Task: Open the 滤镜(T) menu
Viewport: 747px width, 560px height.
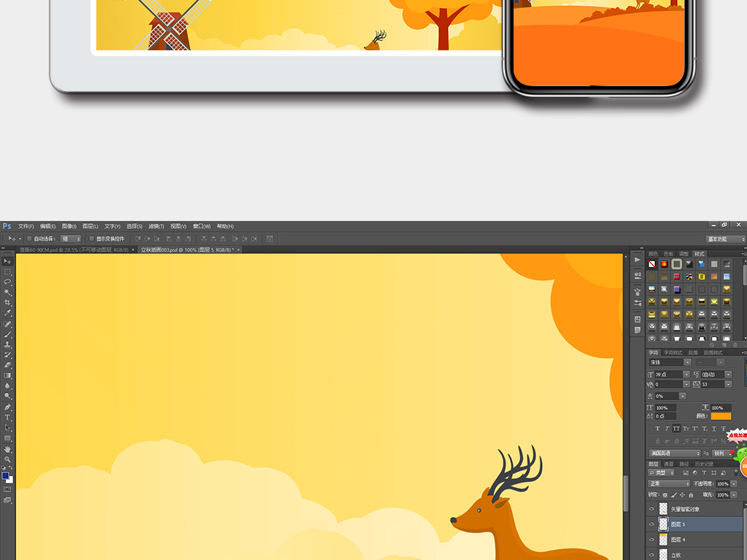Action: click(156, 226)
